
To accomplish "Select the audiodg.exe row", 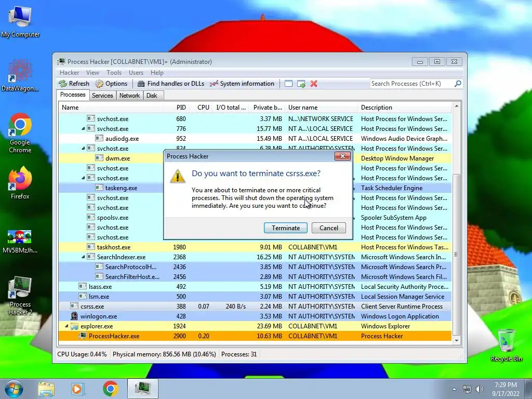I will click(x=255, y=138).
